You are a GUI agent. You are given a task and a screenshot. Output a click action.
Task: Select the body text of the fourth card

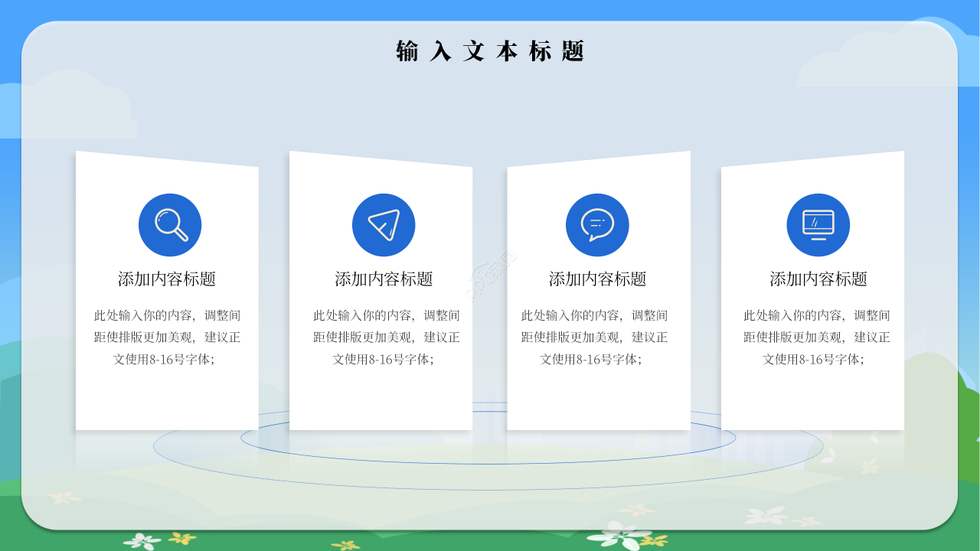point(814,336)
